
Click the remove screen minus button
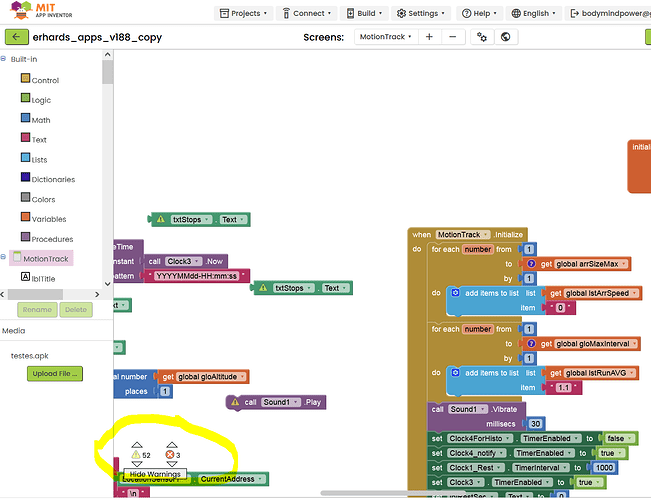click(x=453, y=36)
